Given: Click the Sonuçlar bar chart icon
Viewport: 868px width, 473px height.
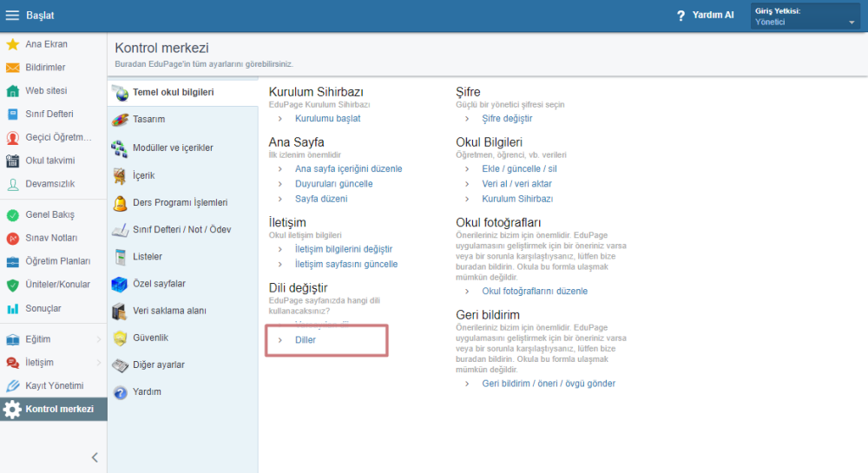Looking at the screenshot, I should tap(12, 308).
